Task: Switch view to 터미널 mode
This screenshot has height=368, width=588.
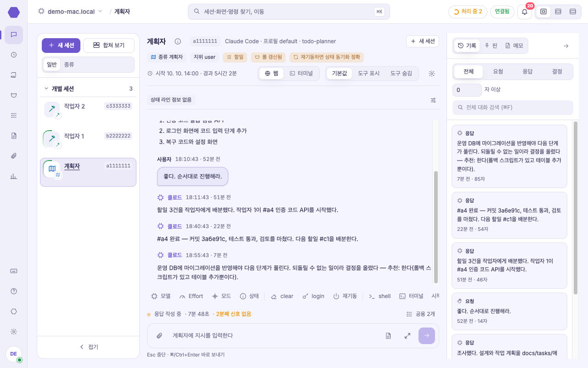Action: pyautogui.click(x=301, y=73)
